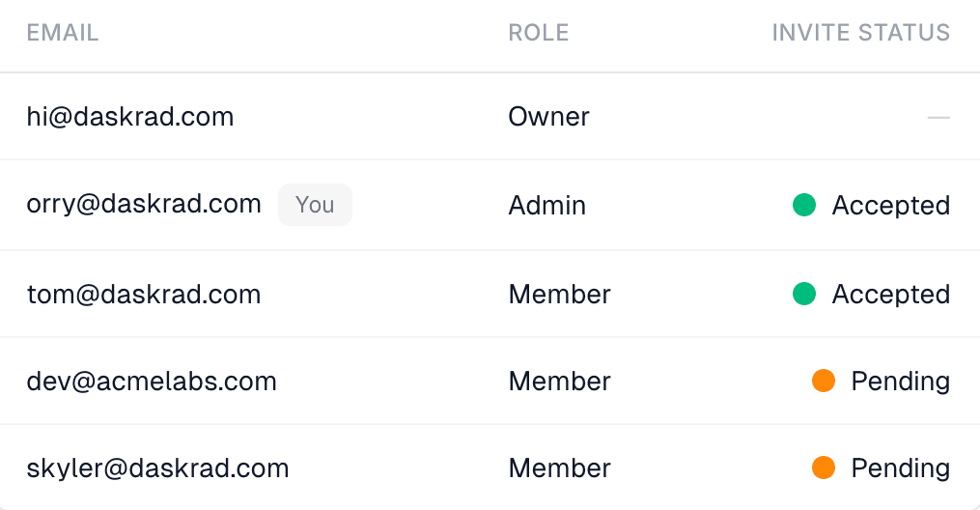The width and height of the screenshot is (980, 510).
Task: Click the tom@daskrad.com email
Action: (144, 294)
